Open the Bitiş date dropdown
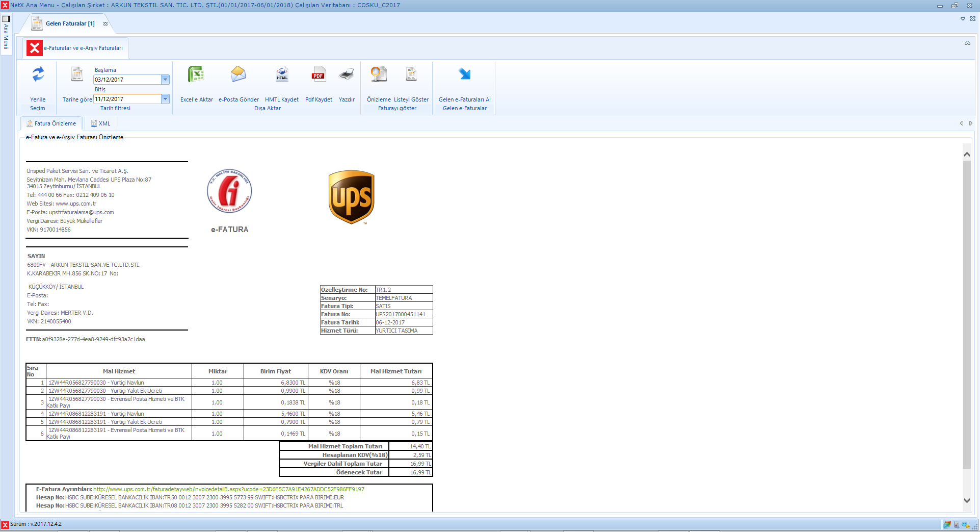Screen dimensions: 980x532 coord(165,99)
